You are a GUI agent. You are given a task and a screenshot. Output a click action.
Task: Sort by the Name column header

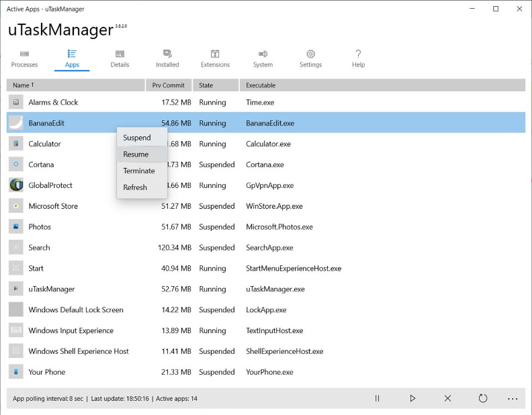coord(76,85)
